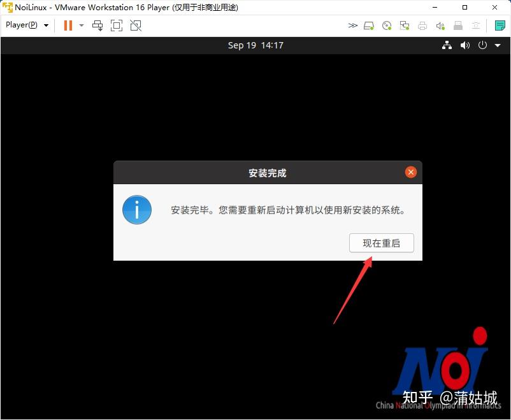Click the Sep 19 14:17 clock
The image size is (511, 420).
pos(255,45)
